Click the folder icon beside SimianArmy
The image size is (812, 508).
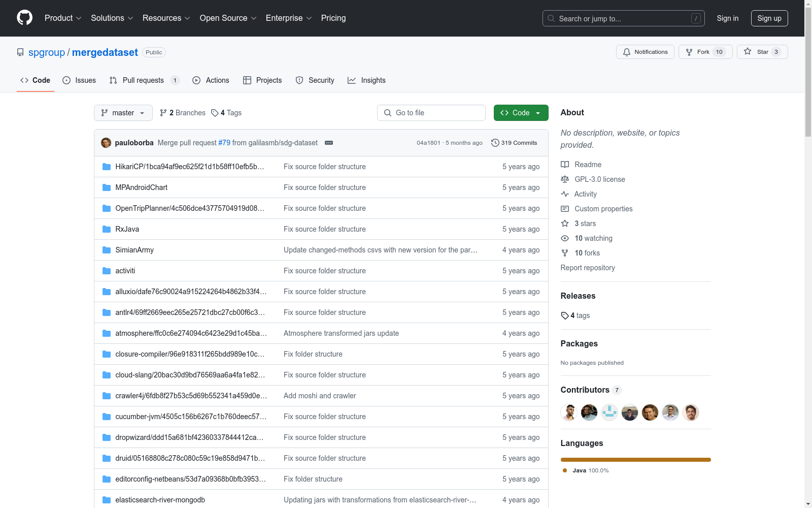[x=107, y=250]
